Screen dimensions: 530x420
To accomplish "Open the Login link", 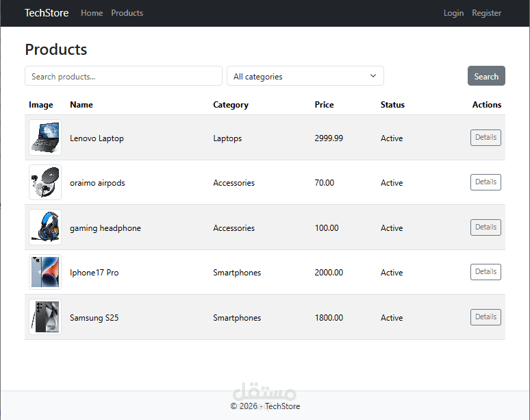I will (453, 13).
